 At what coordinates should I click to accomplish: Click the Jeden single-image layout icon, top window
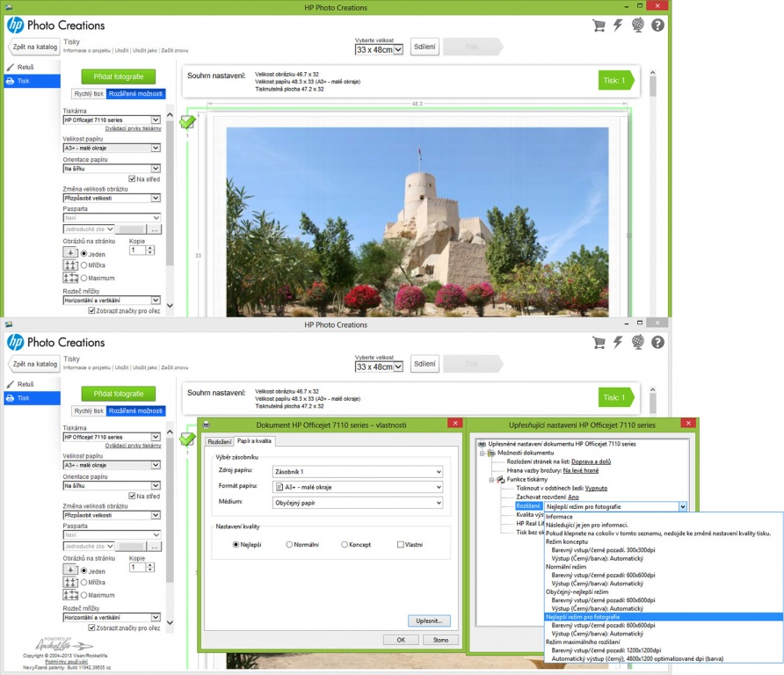[70, 253]
